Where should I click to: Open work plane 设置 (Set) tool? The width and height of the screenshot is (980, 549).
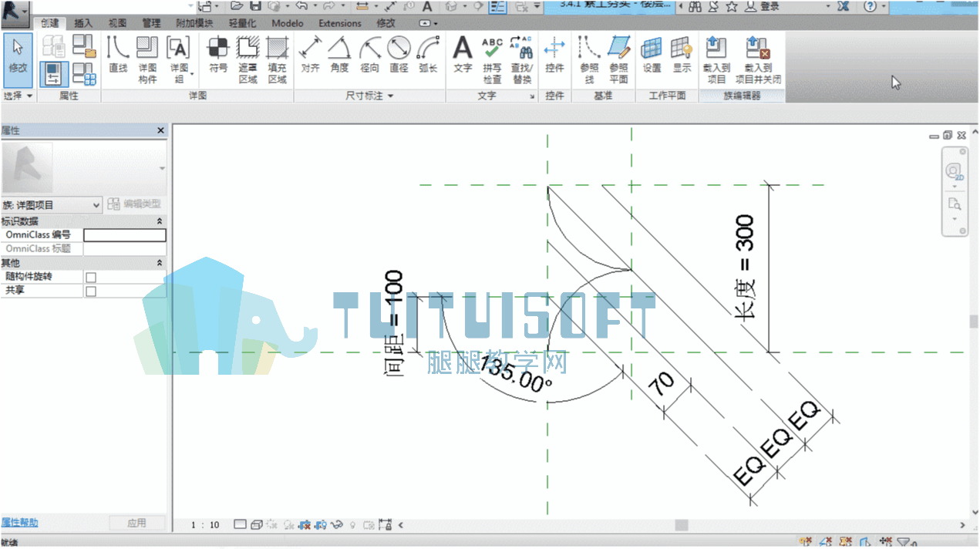(652, 56)
